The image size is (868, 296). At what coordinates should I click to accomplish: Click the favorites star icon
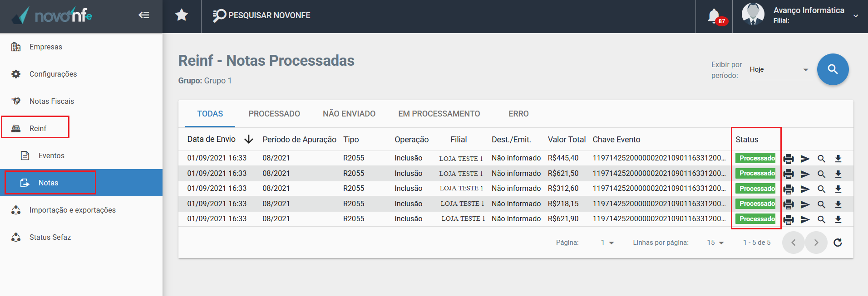click(182, 15)
